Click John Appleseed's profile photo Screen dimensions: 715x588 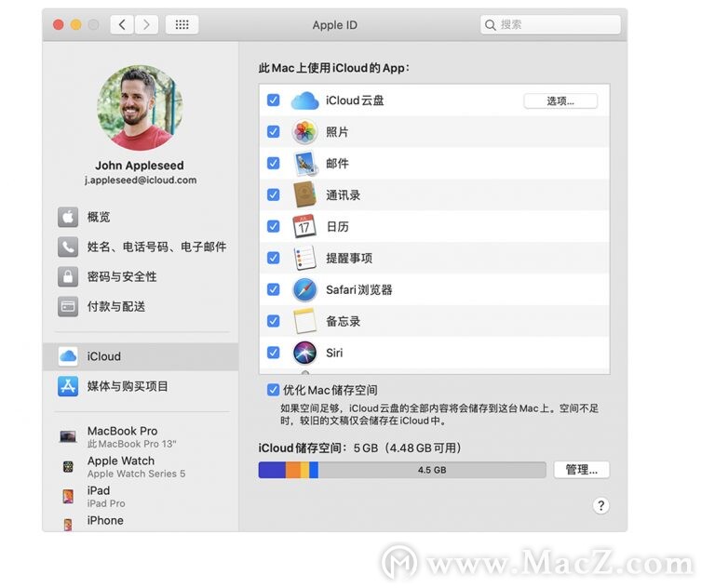click(140, 108)
